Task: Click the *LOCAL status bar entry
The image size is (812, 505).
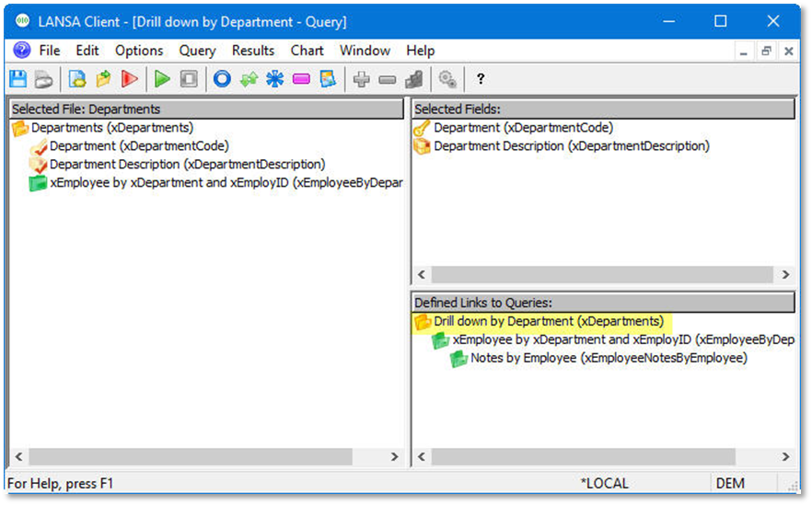Action: pyautogui.click(x=604, y=483)
